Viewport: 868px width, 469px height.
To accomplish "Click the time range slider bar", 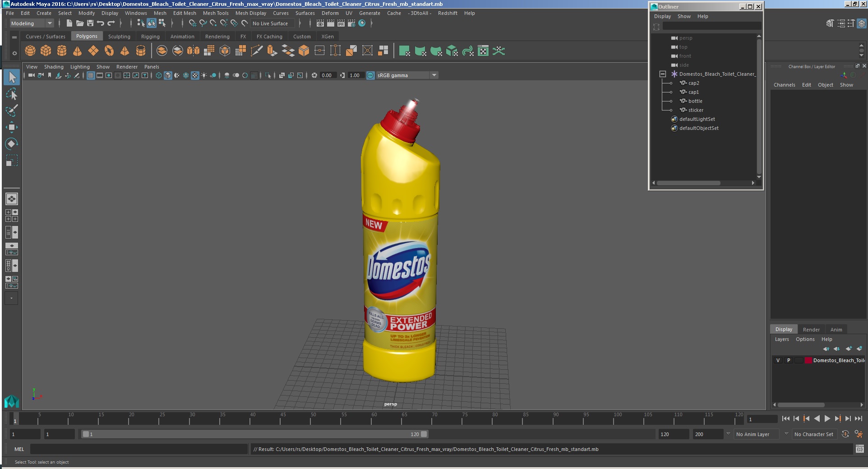I will tap(255, 434).
